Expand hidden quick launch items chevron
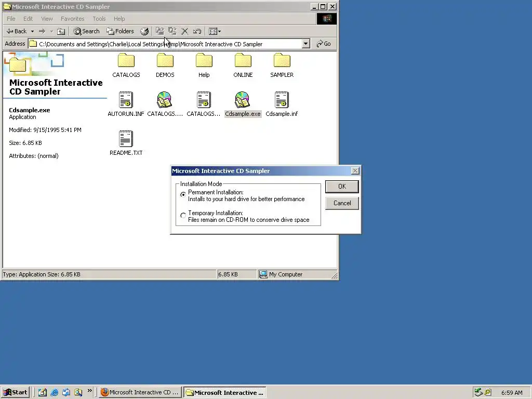The image size is (532, 399). pos(89,391)
